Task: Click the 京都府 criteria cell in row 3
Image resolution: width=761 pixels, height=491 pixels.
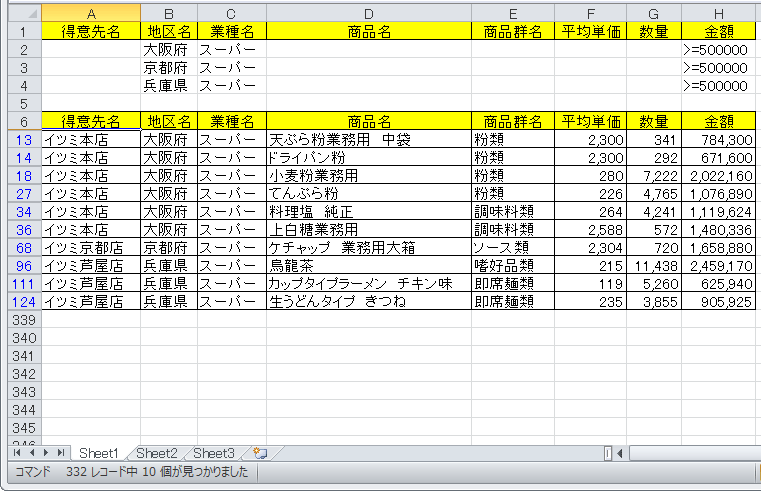Action: pyautogui.click(x=168, y=67)
